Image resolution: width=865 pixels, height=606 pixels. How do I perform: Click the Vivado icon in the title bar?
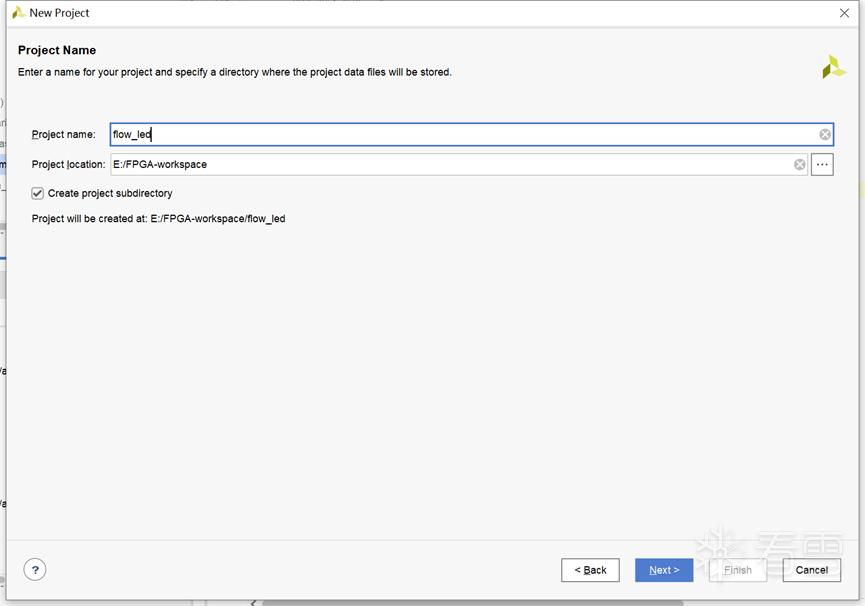click(18, 13)
